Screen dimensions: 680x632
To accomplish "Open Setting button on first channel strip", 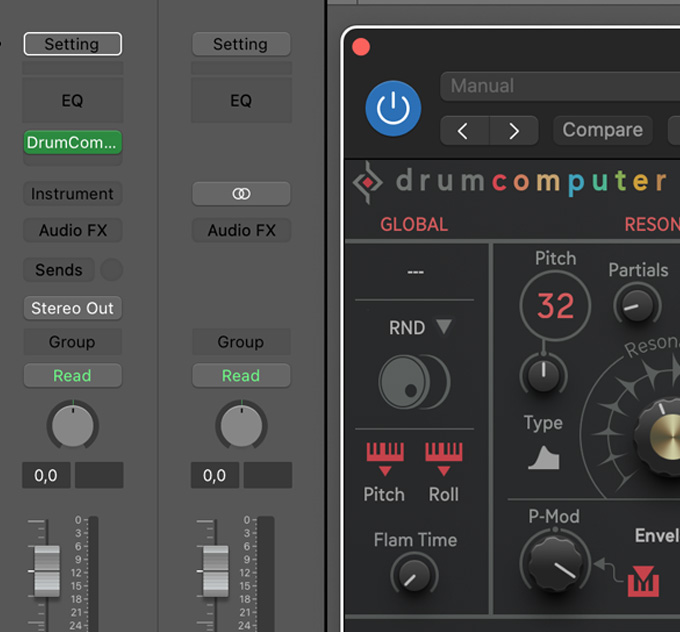I will (72, 44).
